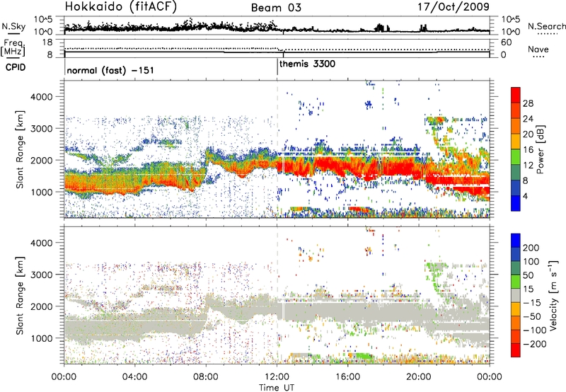Click the date '17/Oct/2009'
The image size is (566, 392).
(454, 7)
